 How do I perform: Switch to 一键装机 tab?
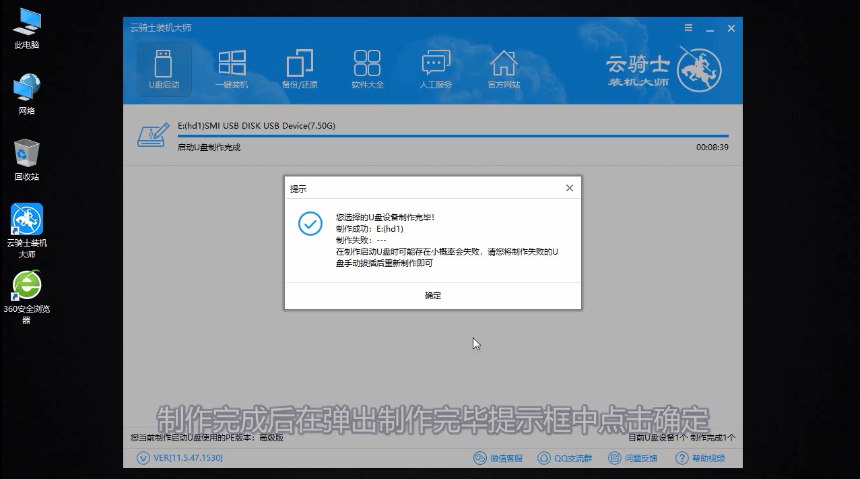click(231, 69)
